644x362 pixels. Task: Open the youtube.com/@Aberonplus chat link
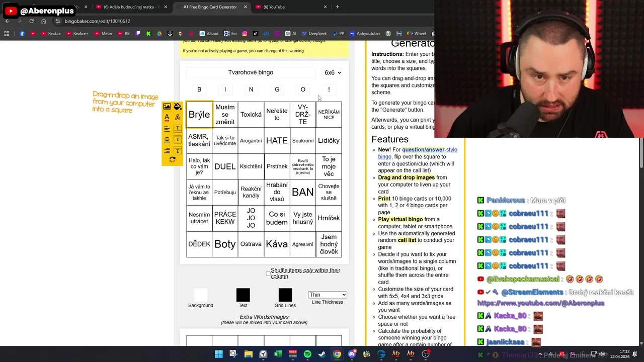(x=540, y=303)
